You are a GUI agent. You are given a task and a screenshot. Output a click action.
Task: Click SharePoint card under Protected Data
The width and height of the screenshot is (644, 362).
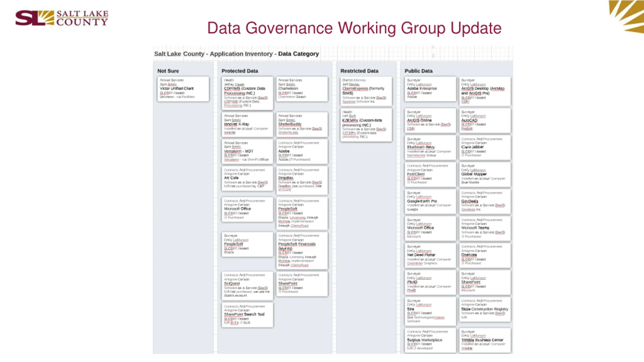click(x=302, y=284)
